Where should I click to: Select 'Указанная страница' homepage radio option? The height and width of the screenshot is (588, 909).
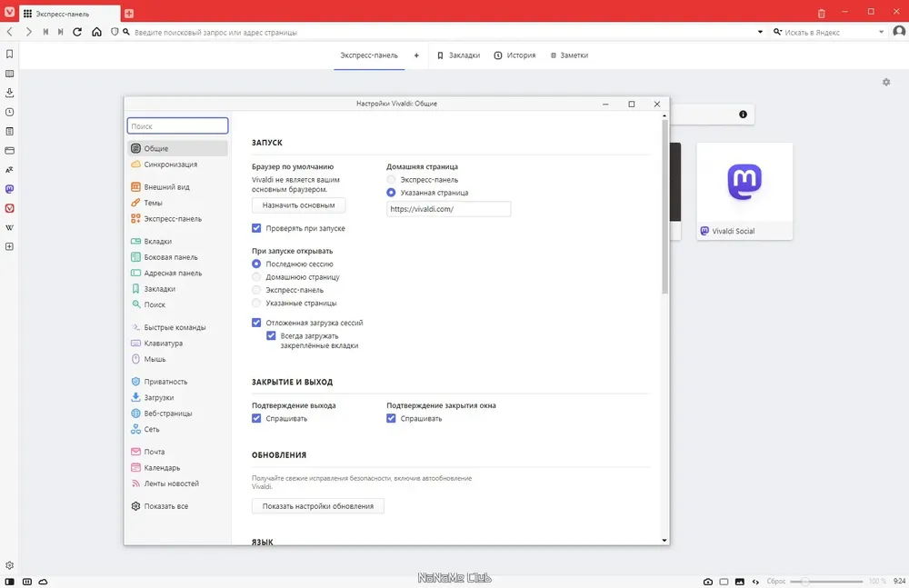coord(391,193)
